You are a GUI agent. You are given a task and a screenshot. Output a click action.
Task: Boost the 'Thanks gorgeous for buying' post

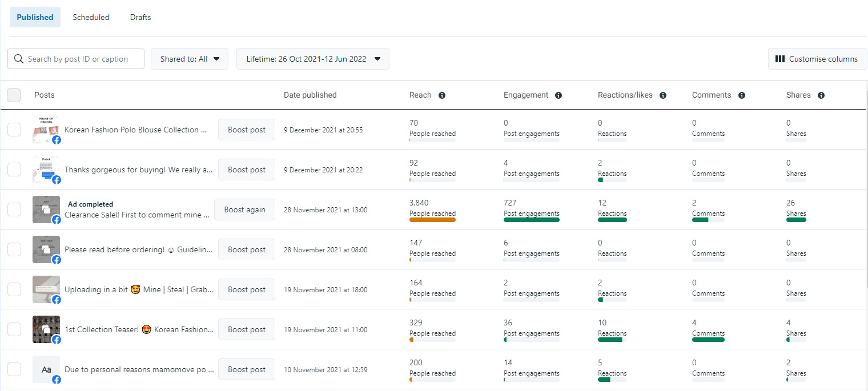click(x=247, y=170)
